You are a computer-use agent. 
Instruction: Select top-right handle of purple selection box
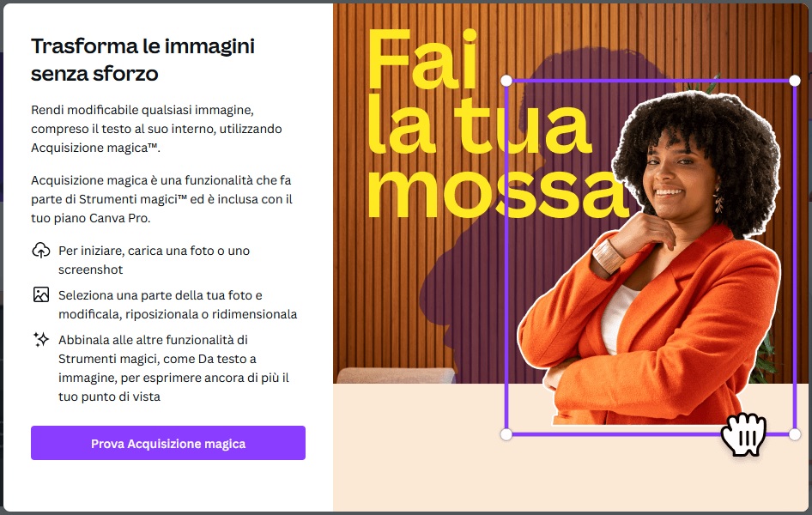794,80
